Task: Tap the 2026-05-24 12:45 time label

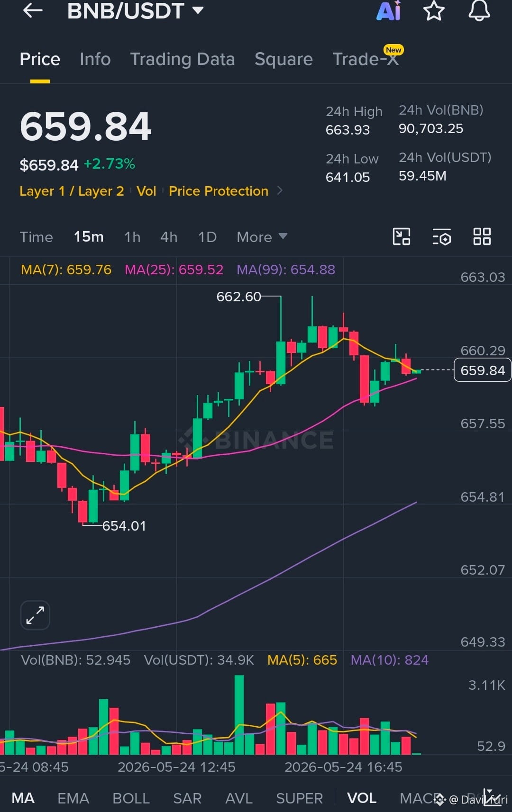Action: click(x=176, y=767)
